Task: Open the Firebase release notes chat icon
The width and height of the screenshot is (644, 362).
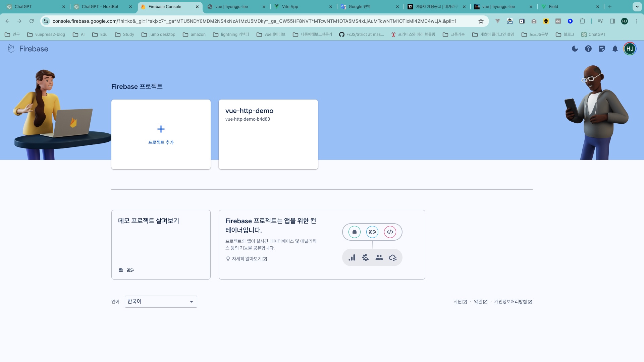Action: pos(602,49)
